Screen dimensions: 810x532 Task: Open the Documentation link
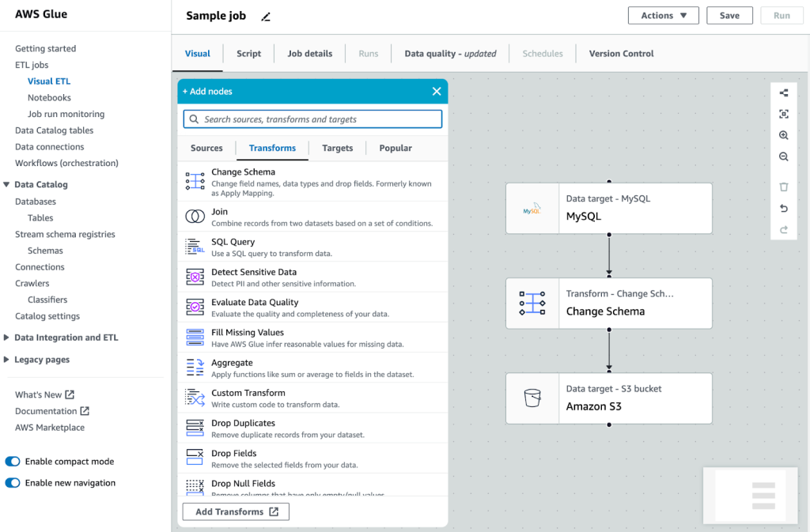coord(51,411)
